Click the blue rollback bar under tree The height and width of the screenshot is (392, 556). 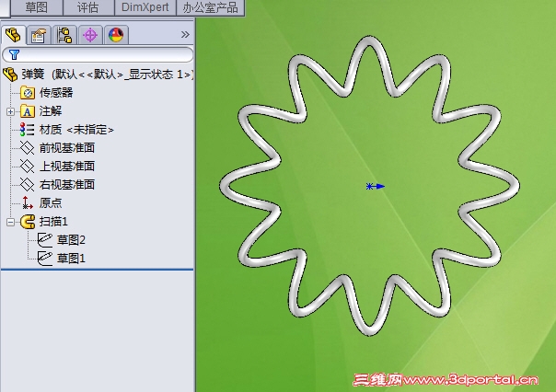pyautogui.click(x=98, y=270)
